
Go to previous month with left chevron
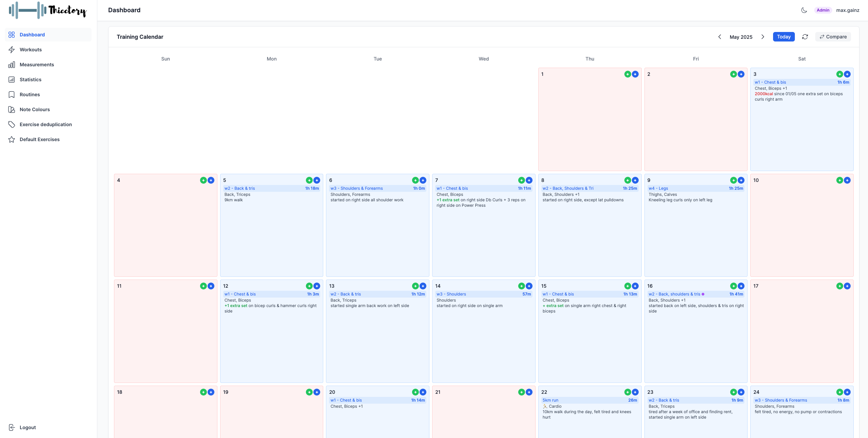(x=719, y=37)
